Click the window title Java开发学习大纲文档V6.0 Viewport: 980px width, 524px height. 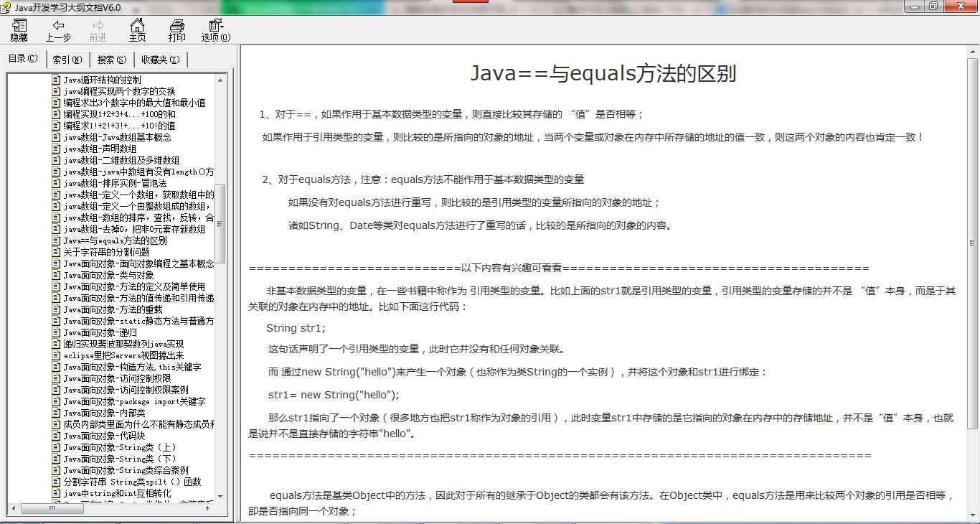pos(67,7)
